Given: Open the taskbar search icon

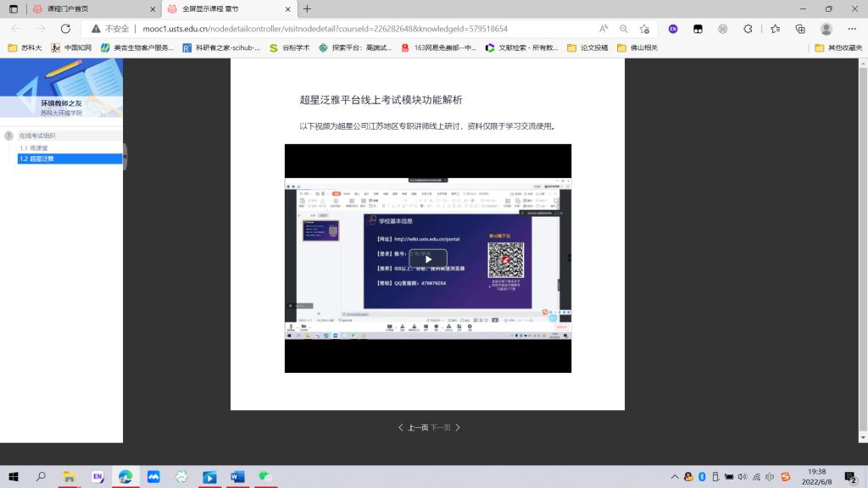Looking at the screenshot, I should click(41, 476).
